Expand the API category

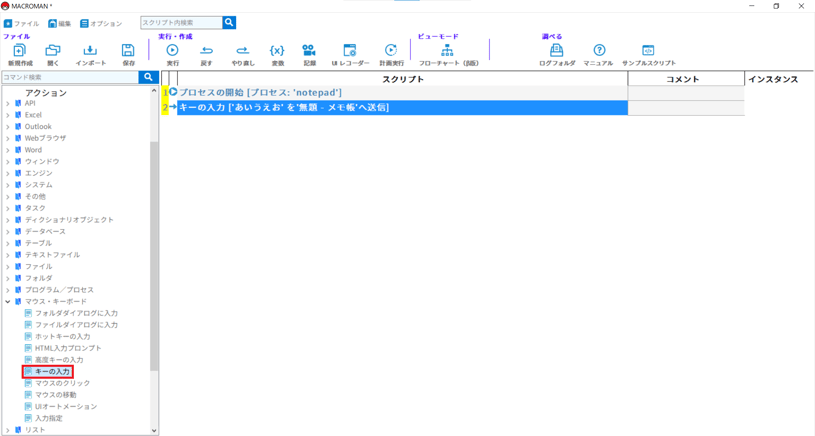(7, 103)
